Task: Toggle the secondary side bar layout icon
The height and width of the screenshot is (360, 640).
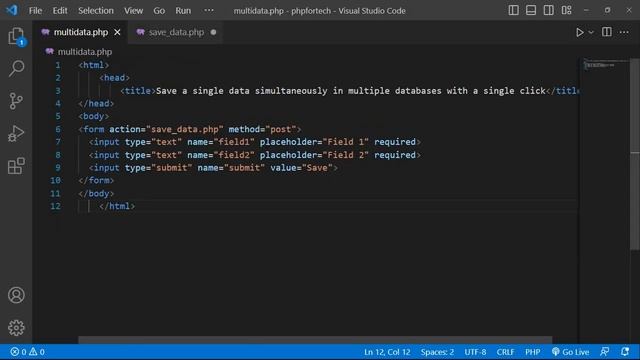Action: pyautogui.click(x=549, y=10)
